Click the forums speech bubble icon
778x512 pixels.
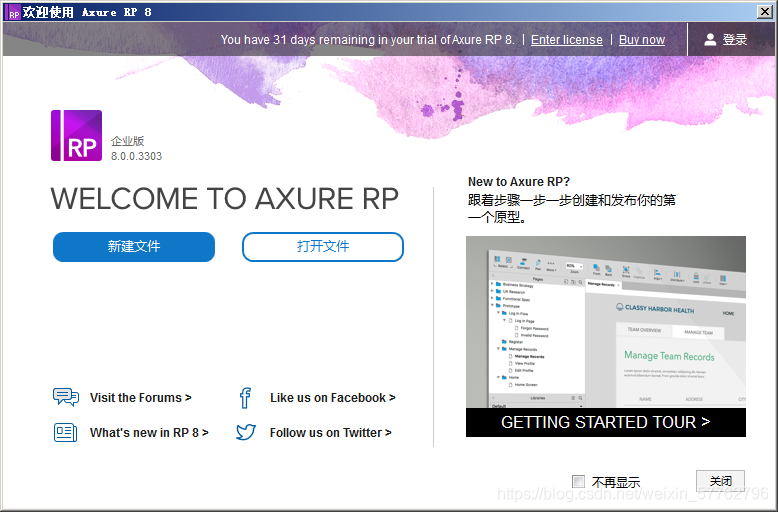point(65,397)
